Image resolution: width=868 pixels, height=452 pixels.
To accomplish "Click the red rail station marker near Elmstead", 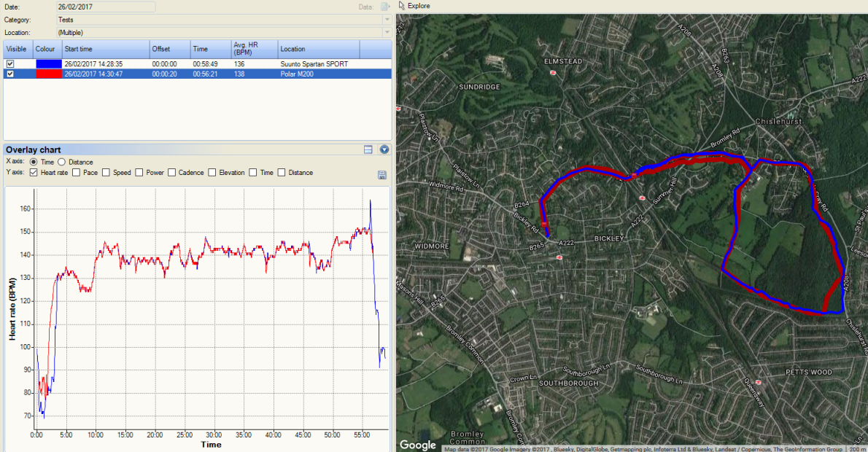I will [x=552, y=72].
